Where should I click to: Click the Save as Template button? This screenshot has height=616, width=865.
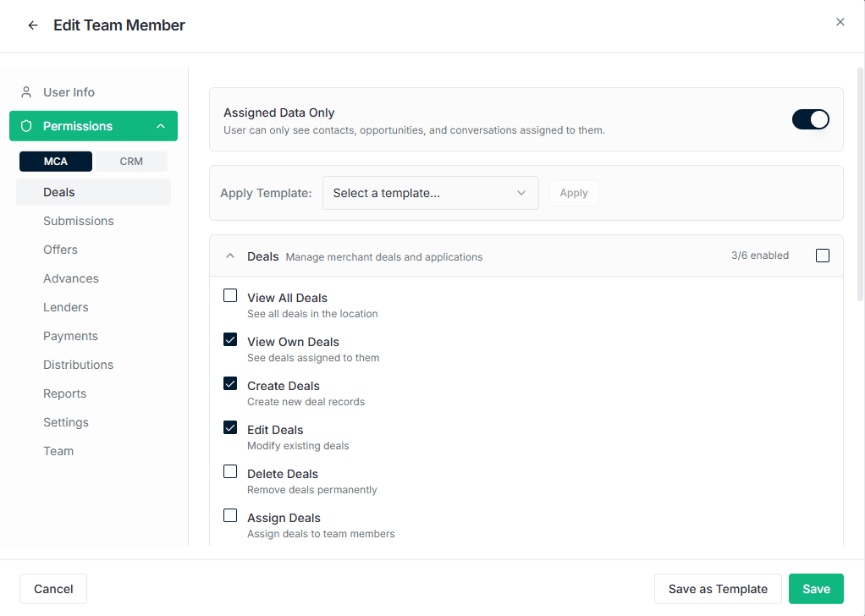718,589
